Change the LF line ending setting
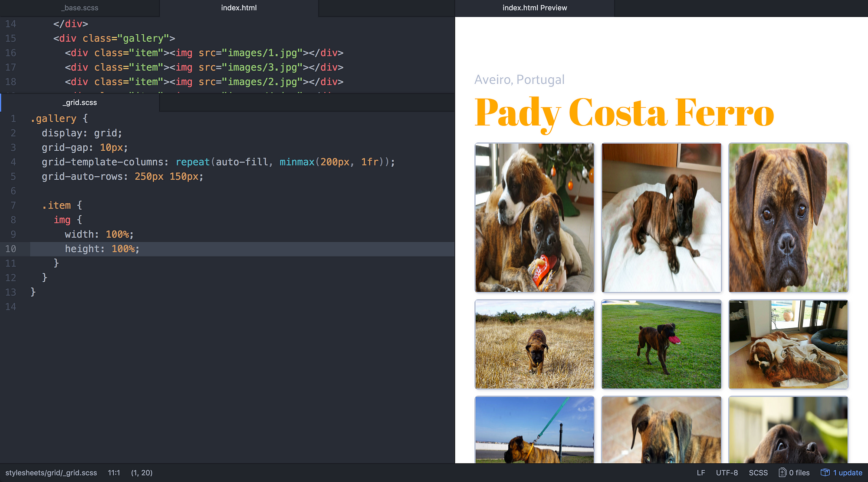Image resolution: width=868 pixels, height=482 pixels. click(701, 472)
